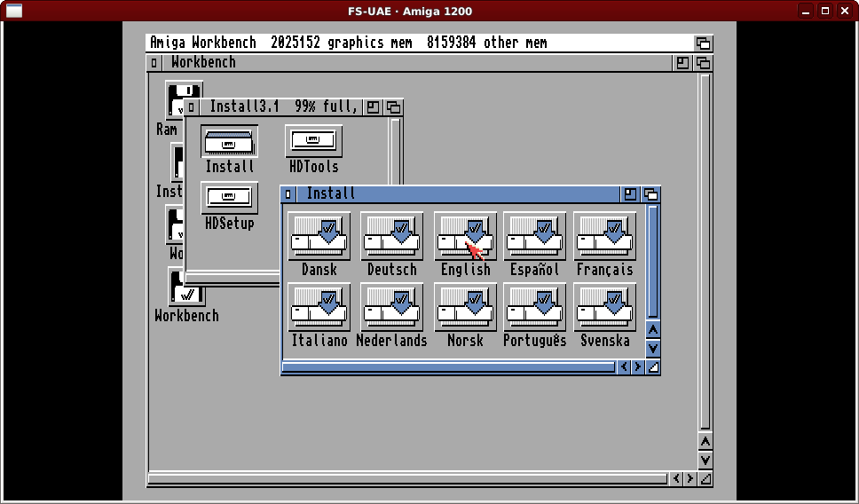Click the Workbench window scroll right arrow
The image size is (859, 504).
[690, 479]
